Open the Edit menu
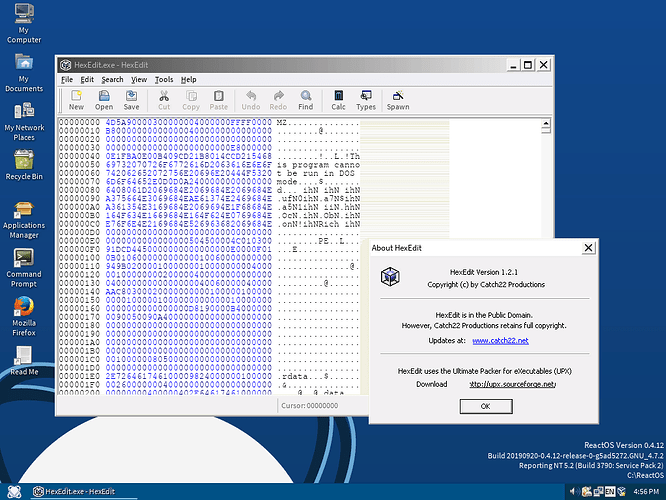 87,79
